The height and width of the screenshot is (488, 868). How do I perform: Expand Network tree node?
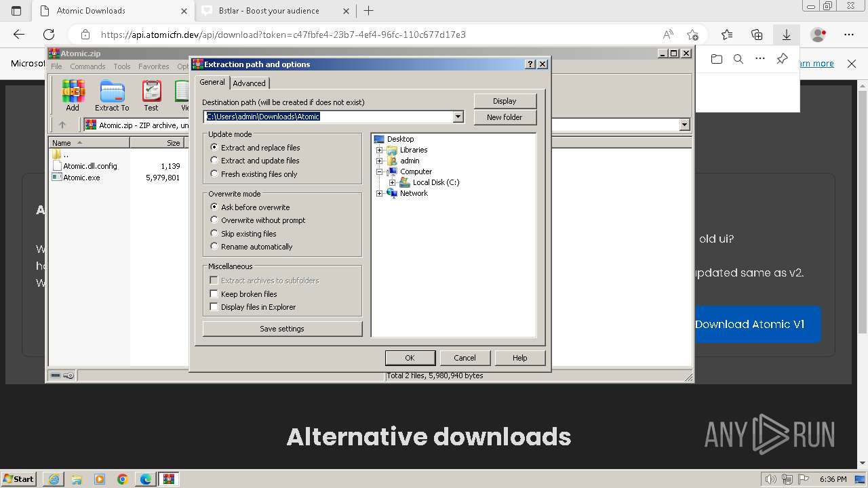point(380,193)
